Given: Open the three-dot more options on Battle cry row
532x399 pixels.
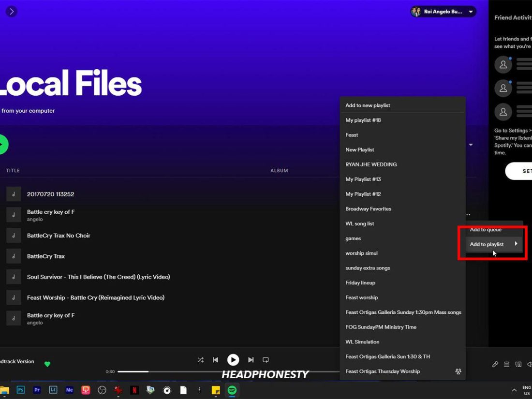Looking at the screenshot, I should [x=468, y=215].
